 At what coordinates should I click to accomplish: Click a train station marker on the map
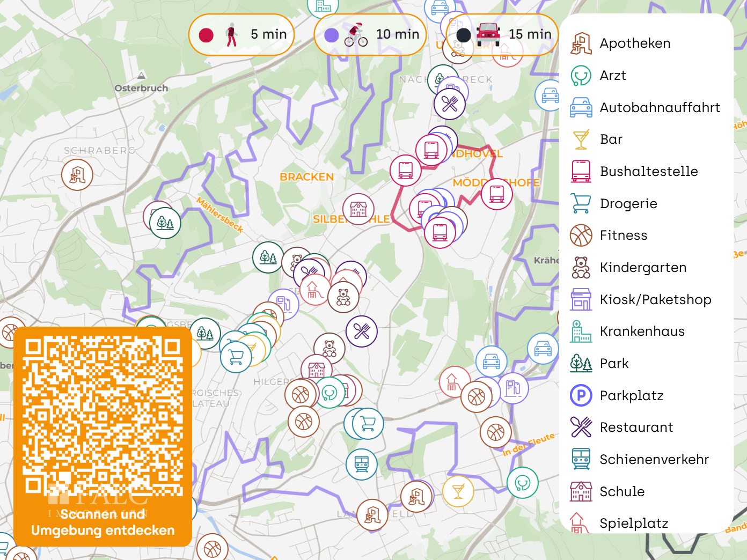click(x=362, y=464)
